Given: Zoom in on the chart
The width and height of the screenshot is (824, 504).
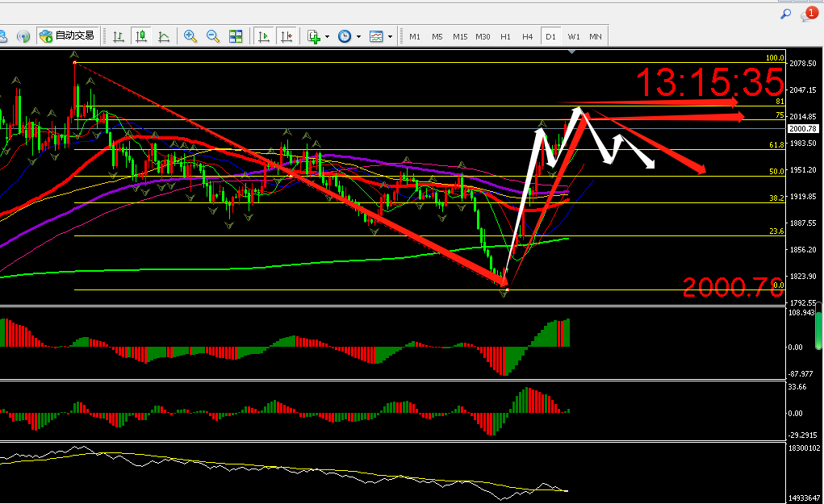Looking at the screenshot, I should (190, 36).
